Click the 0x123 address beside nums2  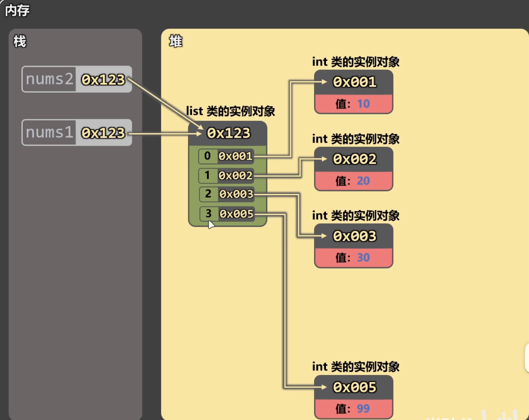pos(103,80)
